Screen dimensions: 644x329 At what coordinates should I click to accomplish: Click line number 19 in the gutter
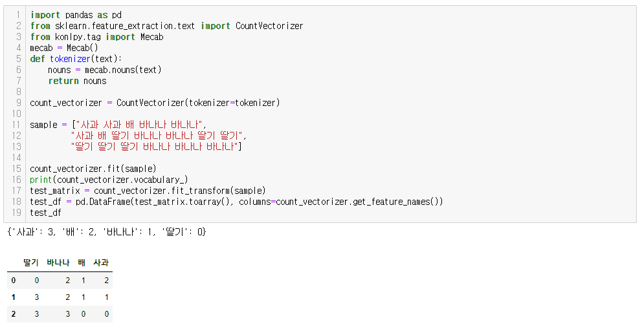(17, 213)
